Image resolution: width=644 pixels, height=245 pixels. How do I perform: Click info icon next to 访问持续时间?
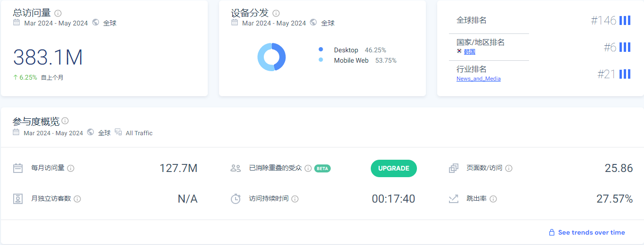pos(295,199)
